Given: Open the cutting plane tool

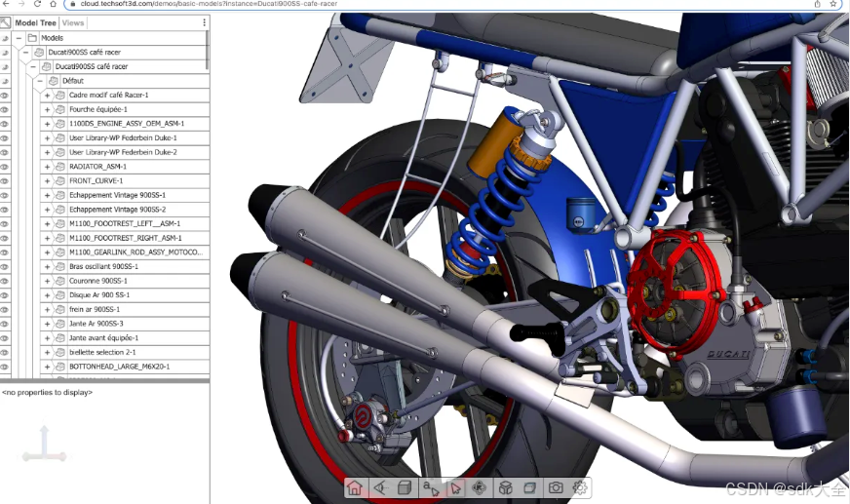Looking at the screenshot, I should [530, 487].
